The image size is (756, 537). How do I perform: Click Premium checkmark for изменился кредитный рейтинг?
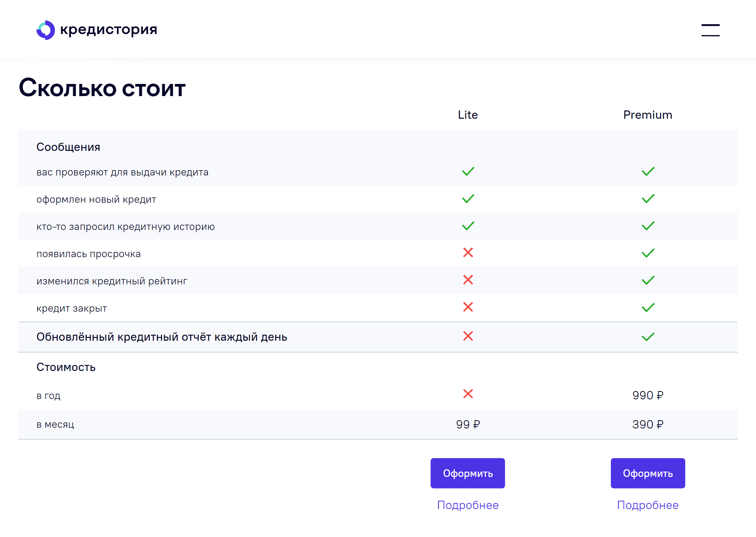(x=648, y=280)
